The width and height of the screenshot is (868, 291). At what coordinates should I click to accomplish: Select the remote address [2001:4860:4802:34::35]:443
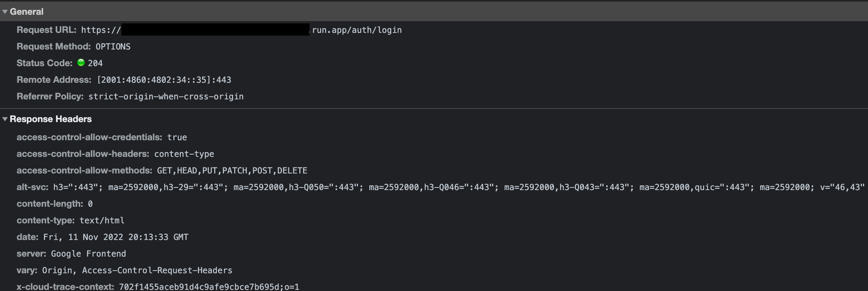click(x=164, y=80)
